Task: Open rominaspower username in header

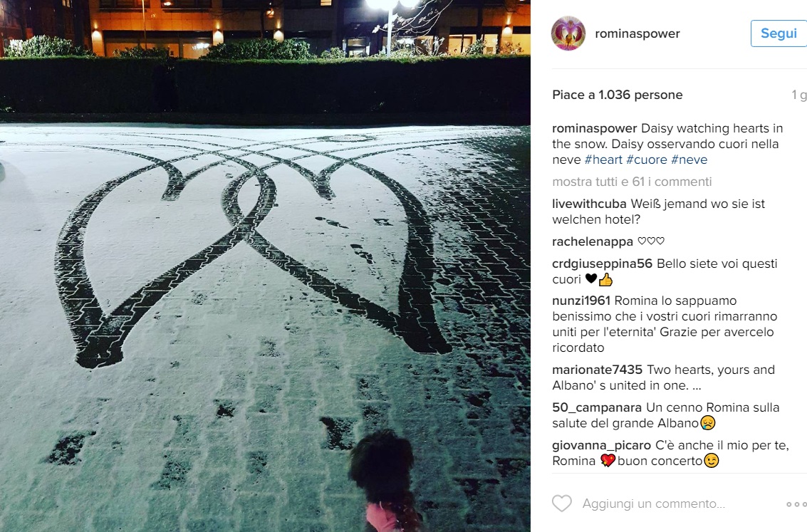Action: click(x=637, y=33)
